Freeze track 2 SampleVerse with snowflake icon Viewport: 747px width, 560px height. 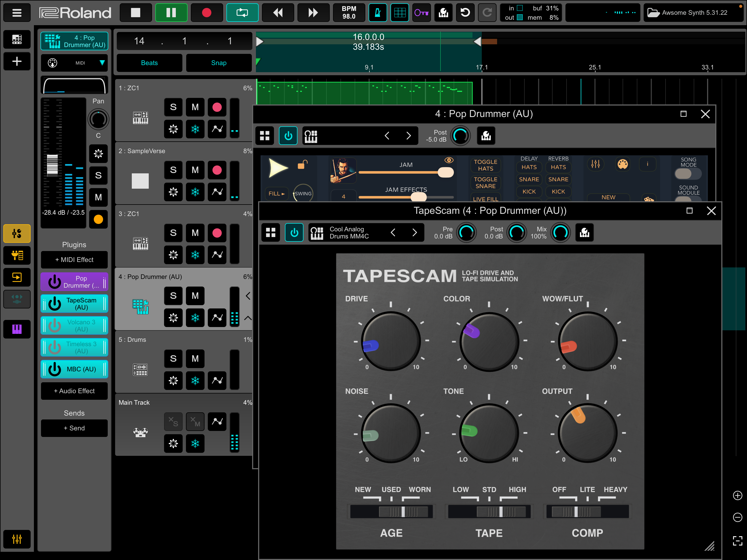coord(195,192)
